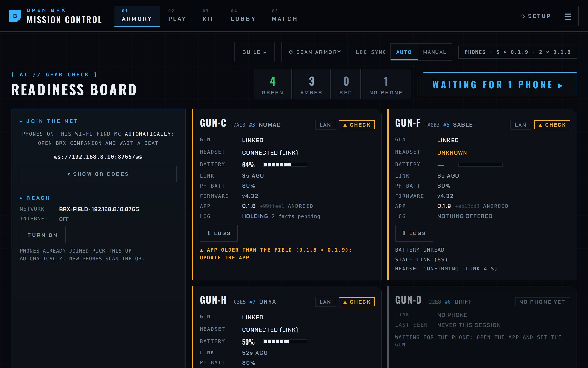588x368 pixels.
Task: Click GUN-H battery bar at 59%
Action: [285, 342]
